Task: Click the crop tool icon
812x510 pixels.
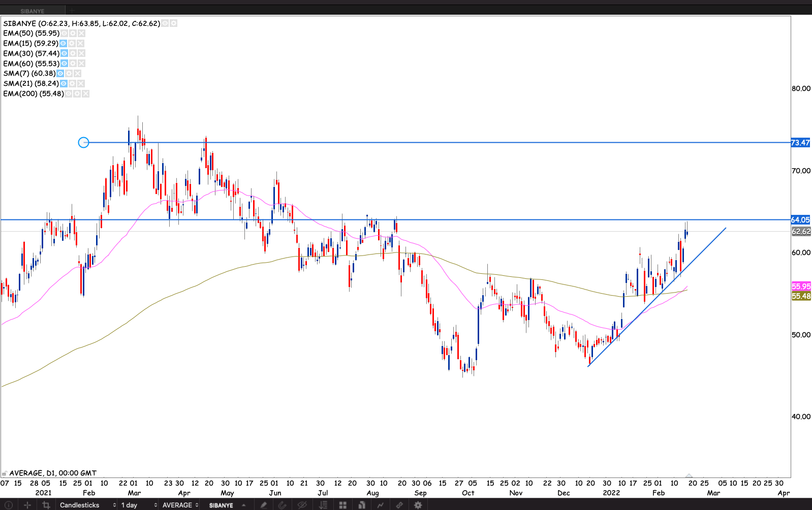Action: coord(46,505)
